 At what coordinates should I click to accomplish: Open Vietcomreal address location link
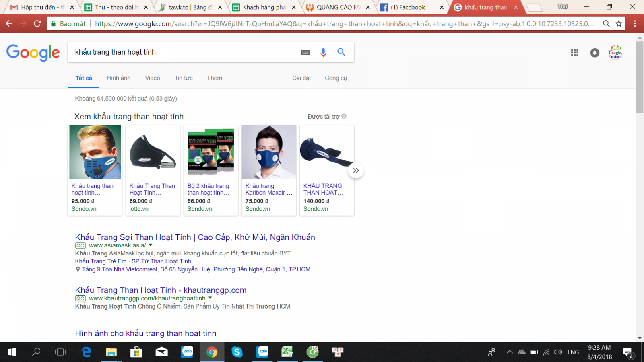click(x=196, y=269)
